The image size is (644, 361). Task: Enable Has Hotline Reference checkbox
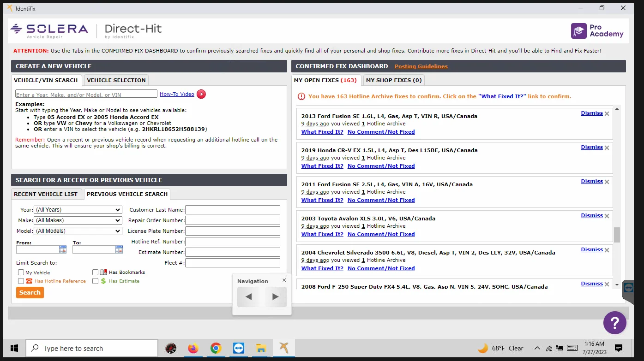21,281
